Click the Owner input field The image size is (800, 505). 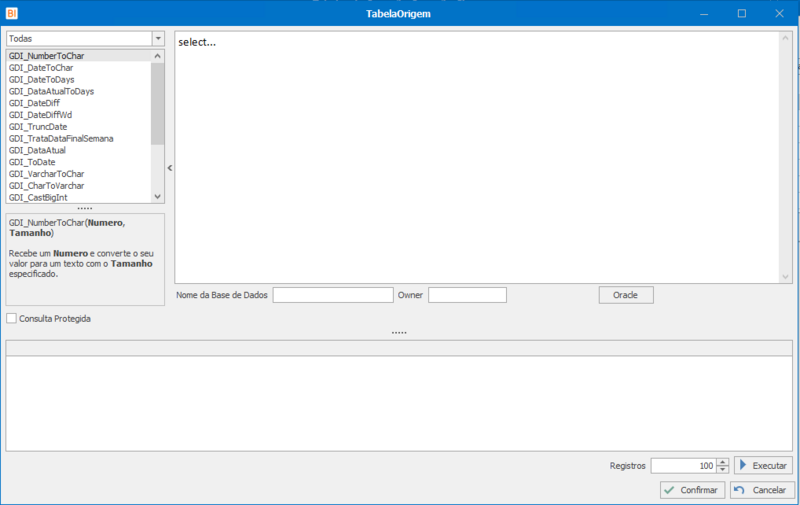[x=467, y=295]
